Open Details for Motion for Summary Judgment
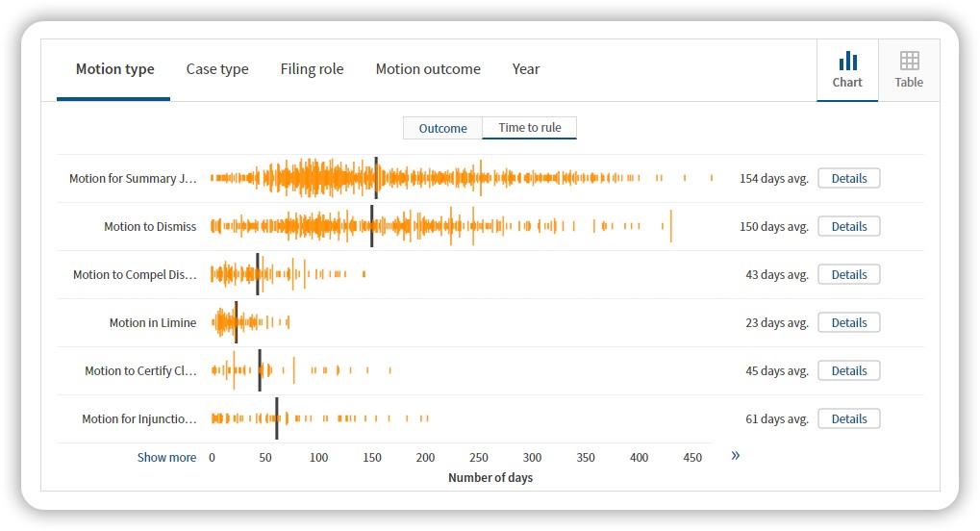The height and width of the screenshot is (531, 980). click(849, 178)
